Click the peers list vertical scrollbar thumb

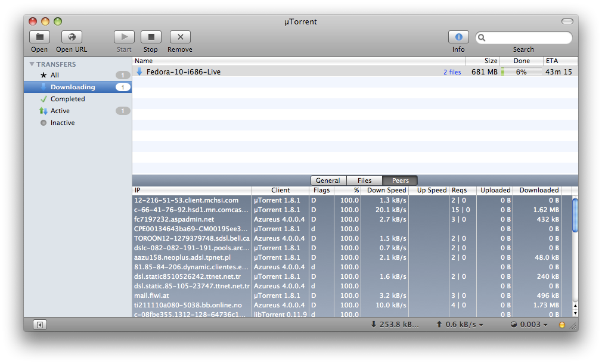(x=575, y=215)
